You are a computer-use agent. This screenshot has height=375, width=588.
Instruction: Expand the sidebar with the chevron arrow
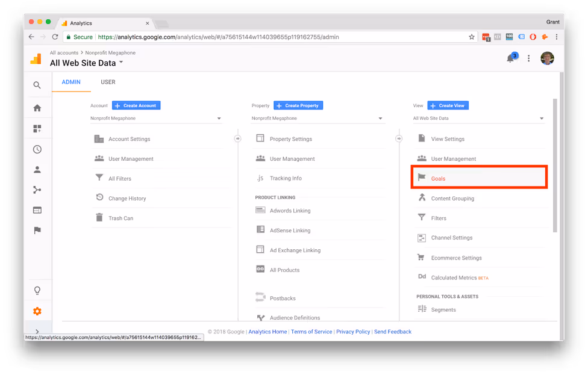click(x=37, y=331)
